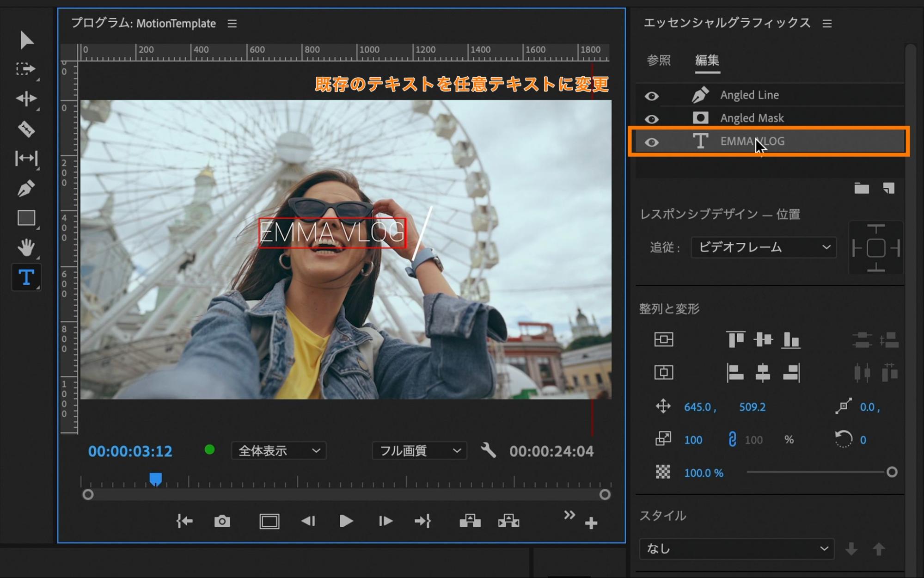Viewport: 924px width, 578px height.
Task: Open the playback resolution フル画質 dropdown
Action: pyautogui.click(x=418, y=450)
